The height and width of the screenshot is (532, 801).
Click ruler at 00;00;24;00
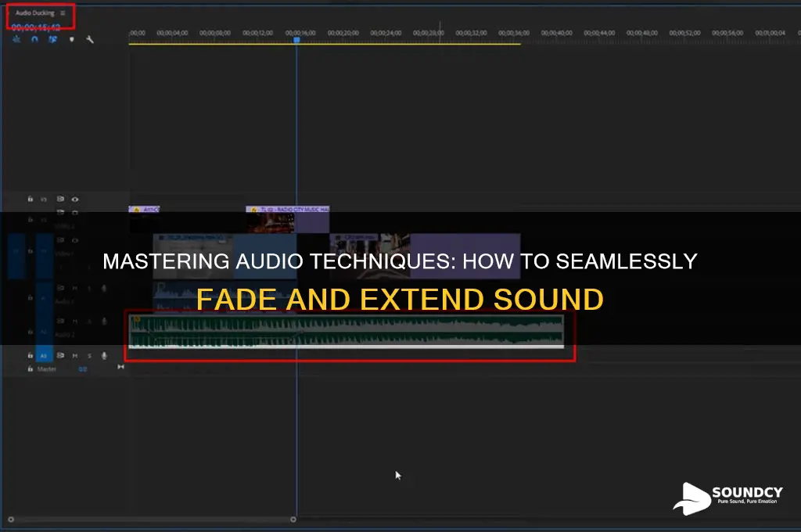pos(386,33)
